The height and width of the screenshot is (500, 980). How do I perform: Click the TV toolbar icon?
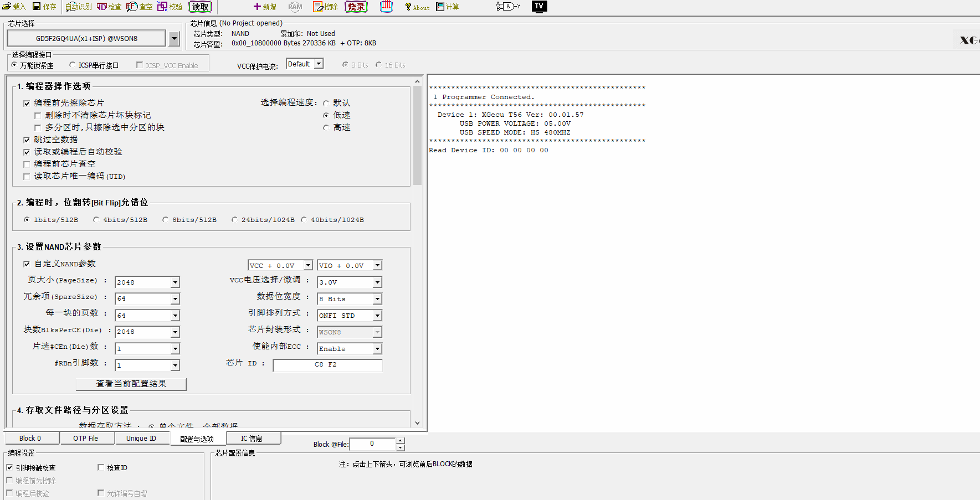539,7
